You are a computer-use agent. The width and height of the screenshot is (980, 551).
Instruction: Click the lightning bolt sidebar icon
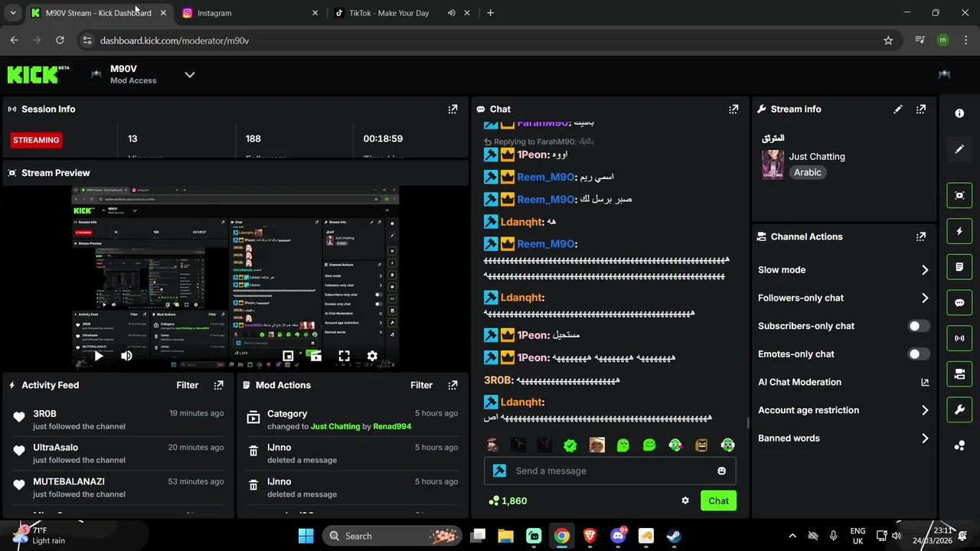959,231
